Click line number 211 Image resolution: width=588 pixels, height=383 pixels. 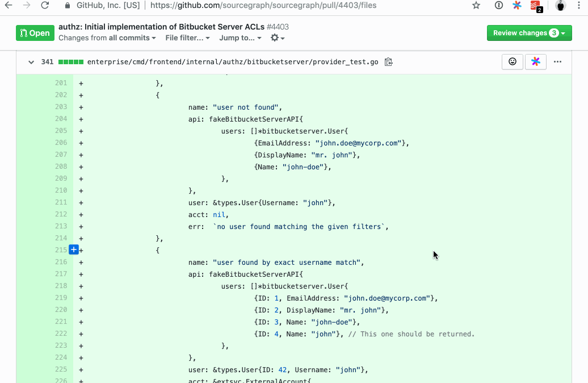tap(61, 202)
